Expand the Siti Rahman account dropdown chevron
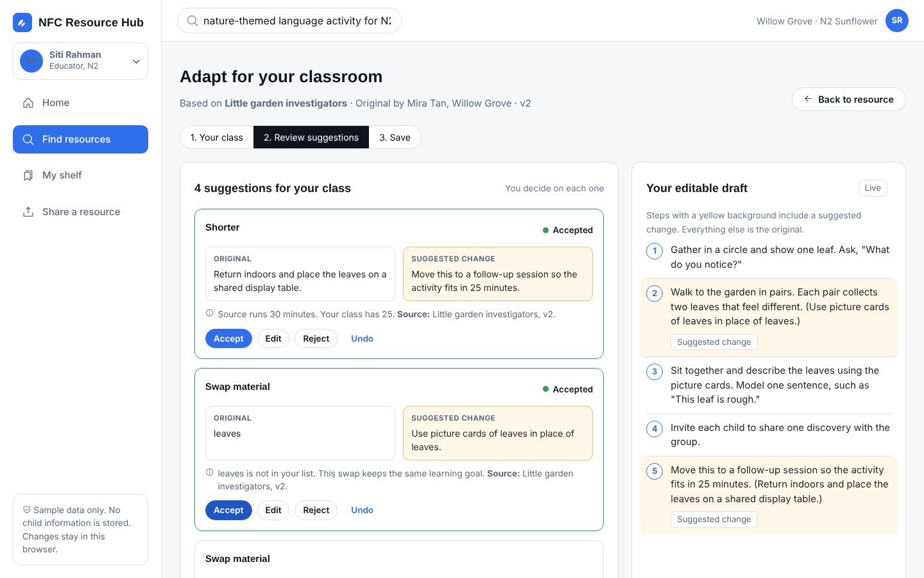Viewport: 924px width, 578px height. 136,61
